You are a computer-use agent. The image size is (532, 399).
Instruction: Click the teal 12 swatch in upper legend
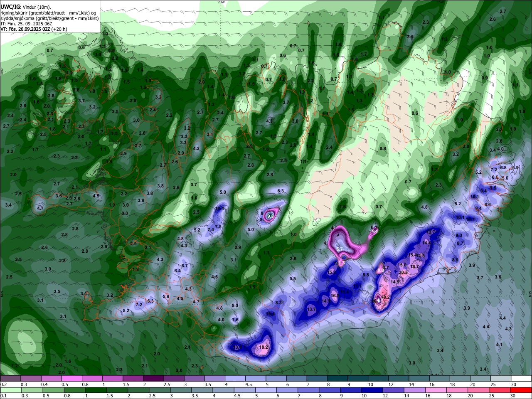(399, 379)
